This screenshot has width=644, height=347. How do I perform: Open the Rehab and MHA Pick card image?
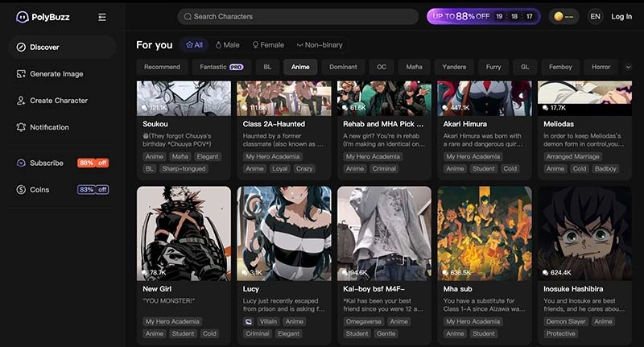tap(384, 98)
